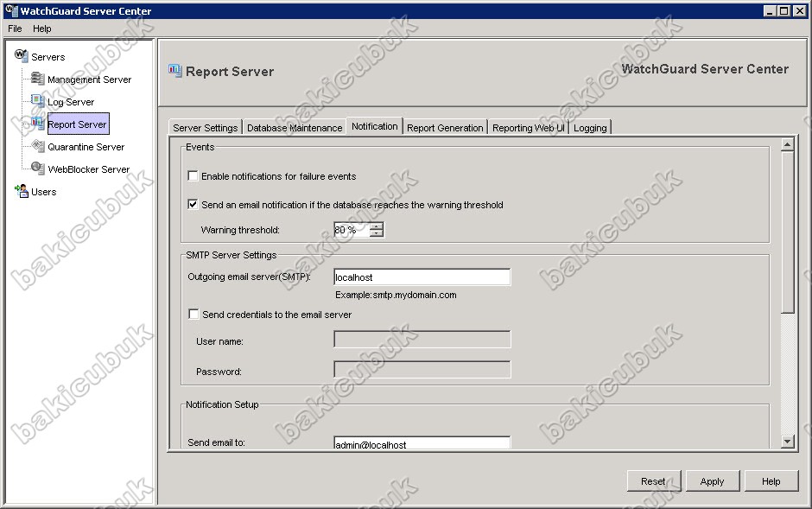Click the disabled User name field

(x=422, y=339)
